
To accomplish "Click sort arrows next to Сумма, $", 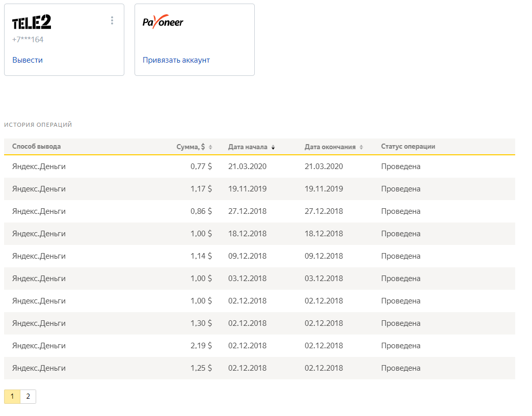I will coord(210,147).
